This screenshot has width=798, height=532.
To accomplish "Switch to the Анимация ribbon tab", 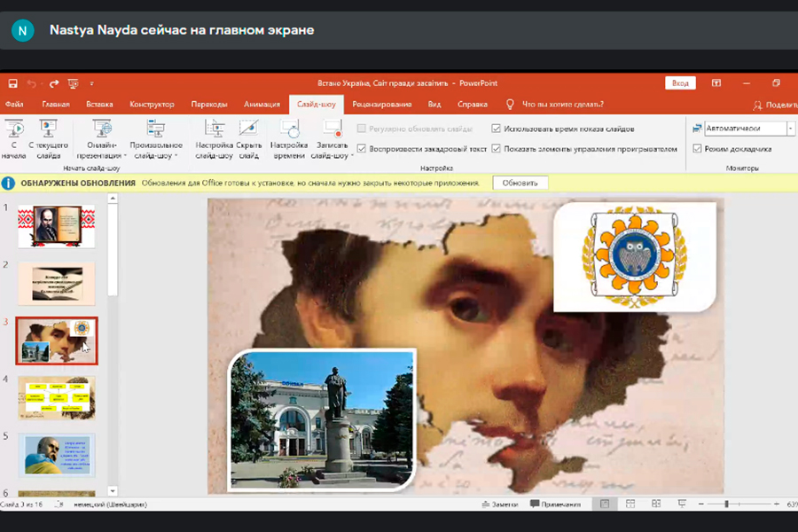I will pos(262,105).
